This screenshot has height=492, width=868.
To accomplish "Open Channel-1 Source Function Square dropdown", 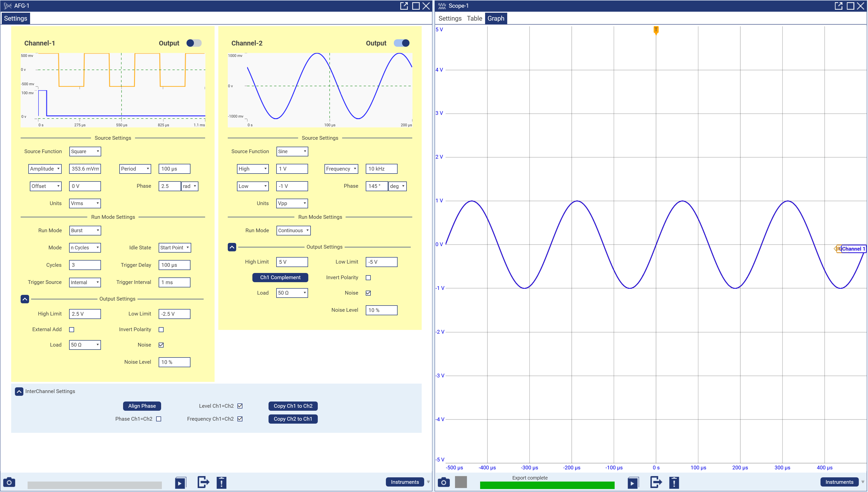I will [85, 151].
